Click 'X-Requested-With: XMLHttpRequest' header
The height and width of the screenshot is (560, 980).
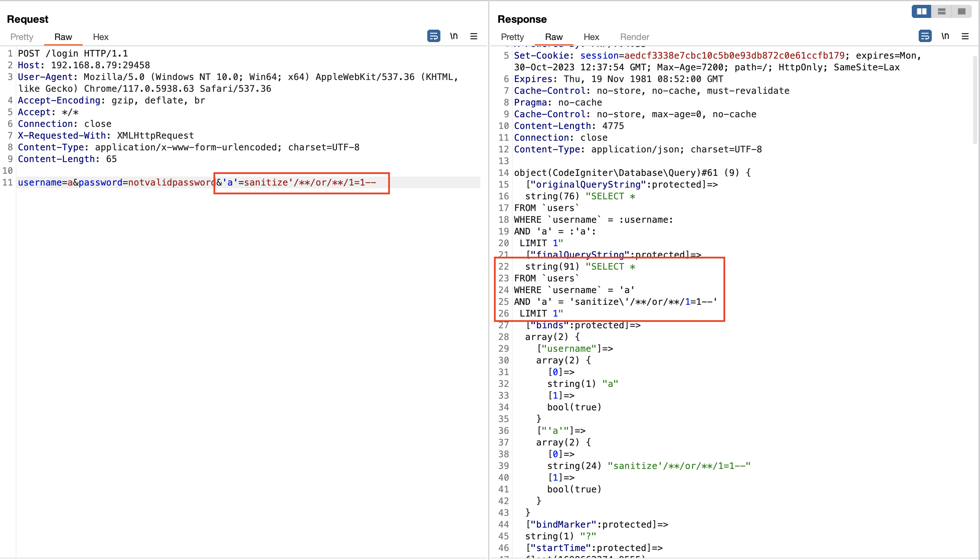click(106, 136)
